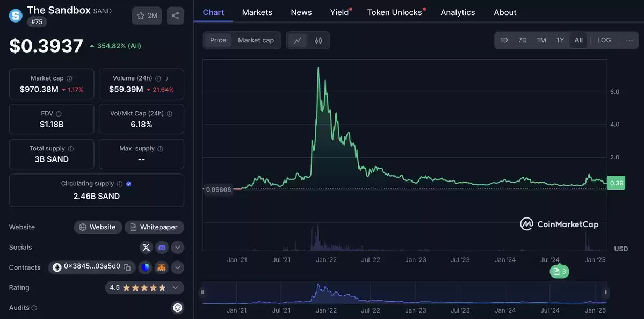The width and height of the screenshot is (644, 319).
Task: Click the 0.39 current price label
Action: 616,183
